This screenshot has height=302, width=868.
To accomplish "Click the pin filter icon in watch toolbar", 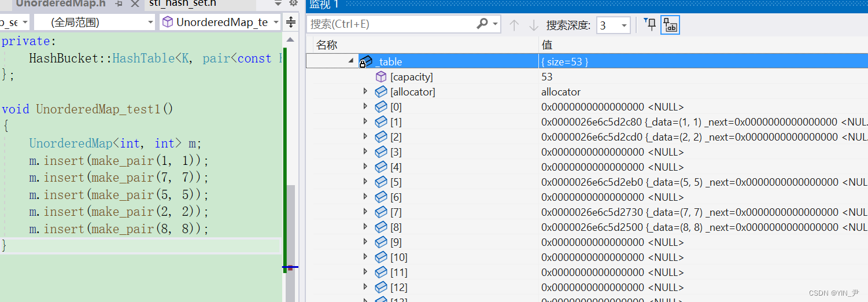I will pos(650,24).
